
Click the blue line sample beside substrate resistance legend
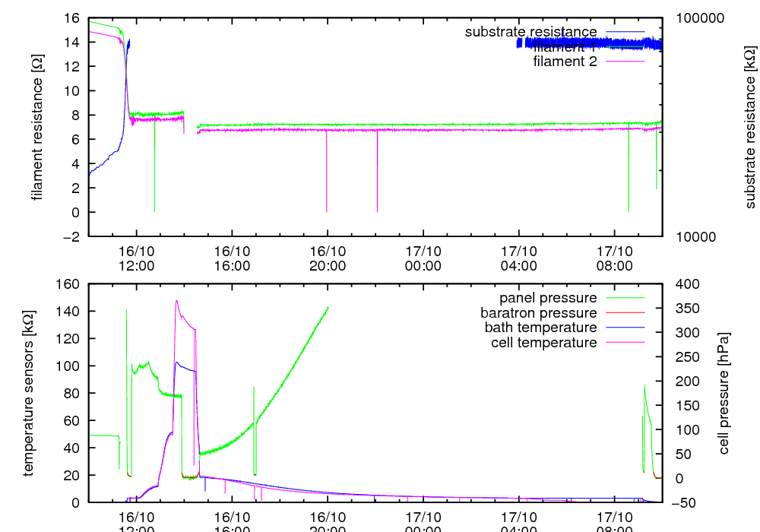[625, 32]
